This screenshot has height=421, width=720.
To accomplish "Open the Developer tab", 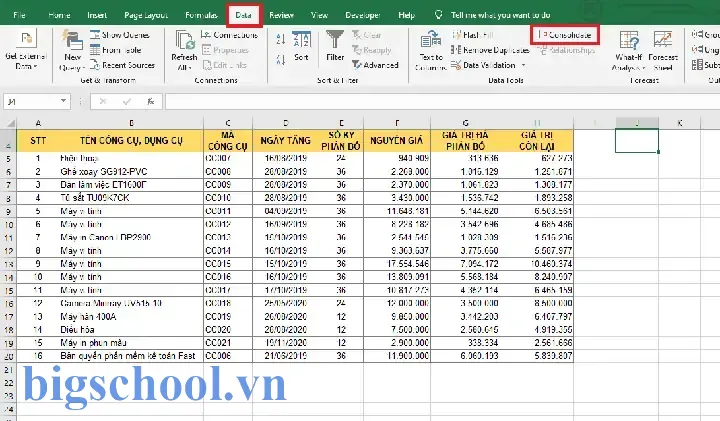I will [363, 15].
